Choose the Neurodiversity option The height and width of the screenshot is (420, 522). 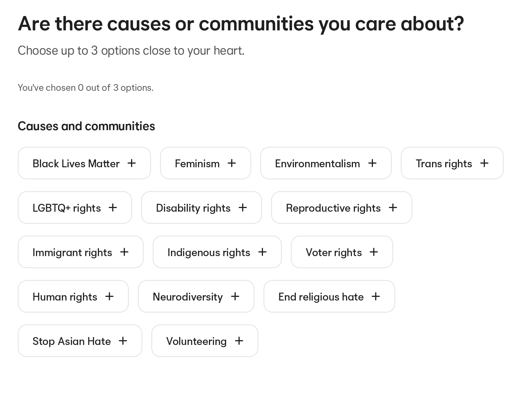point(196,297)
